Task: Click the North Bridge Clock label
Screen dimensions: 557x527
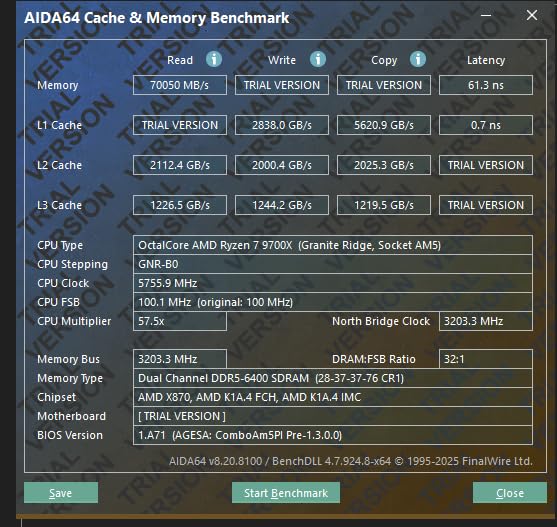Action: (x=381, y=321)
